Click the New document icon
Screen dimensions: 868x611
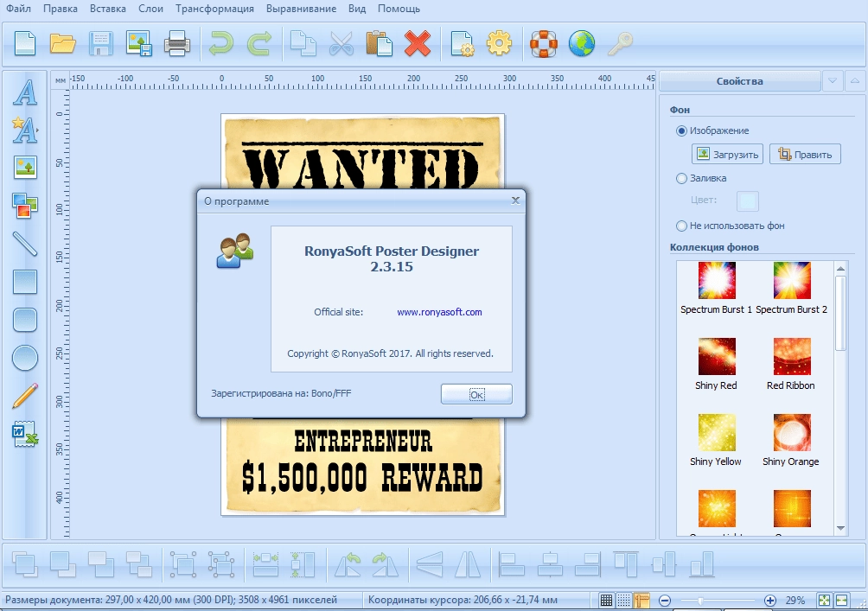(x=25, y=44)
